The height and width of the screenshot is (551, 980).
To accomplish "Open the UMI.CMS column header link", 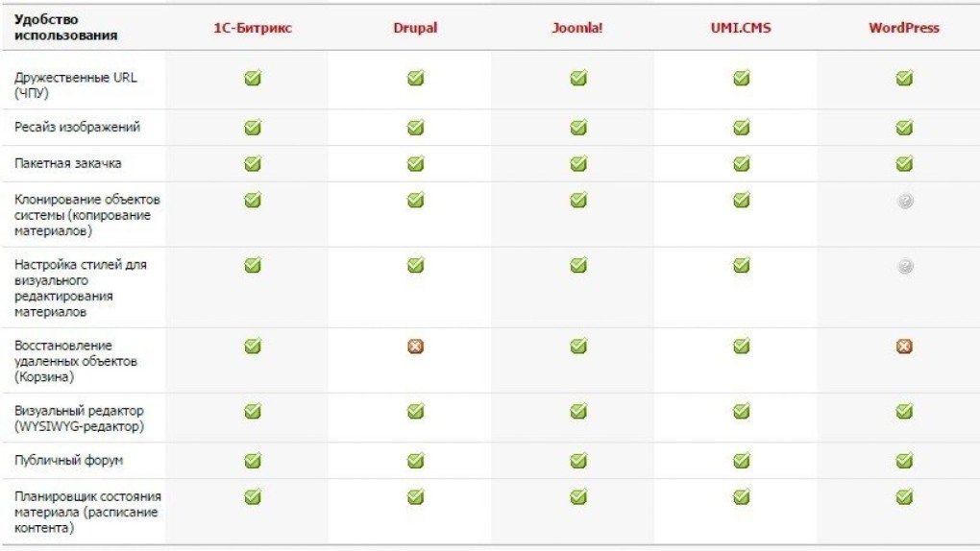I will click(741, 28).
